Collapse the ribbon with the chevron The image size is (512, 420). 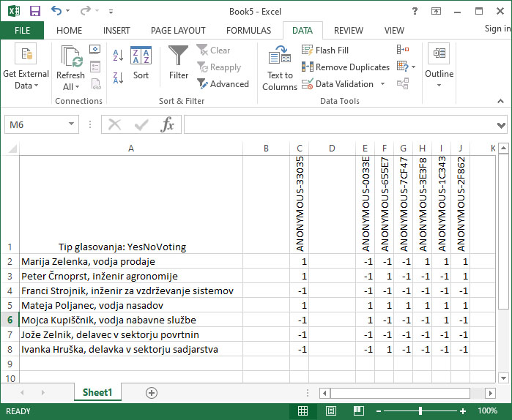(x=500, y=102)
